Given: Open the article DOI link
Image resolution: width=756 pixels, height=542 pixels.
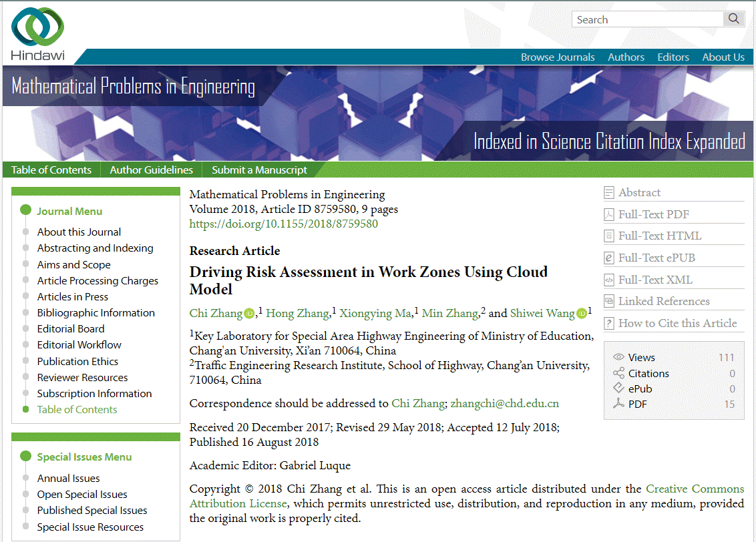Looking at the screenshot, I should point(283,224).
